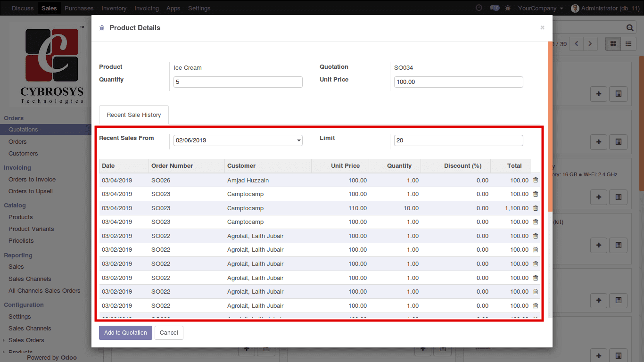
Task: Open the Inventory menu
Action: (x=114, y=8)
